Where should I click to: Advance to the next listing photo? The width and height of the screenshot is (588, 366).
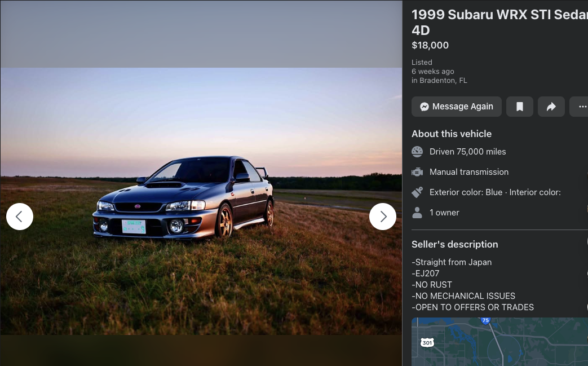[382, 217]
